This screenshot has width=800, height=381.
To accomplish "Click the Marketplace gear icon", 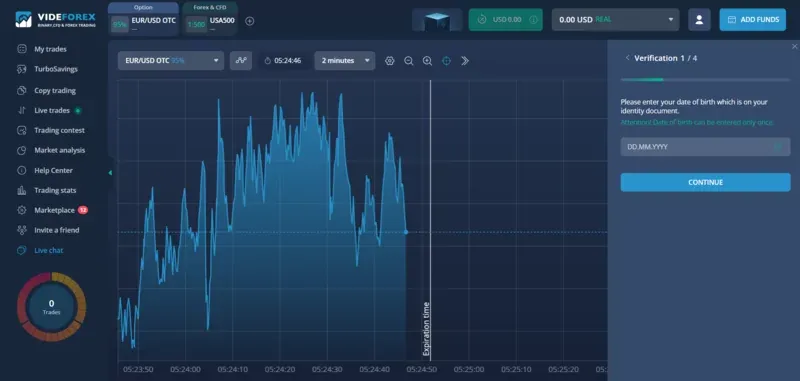I will coord(21,210).
